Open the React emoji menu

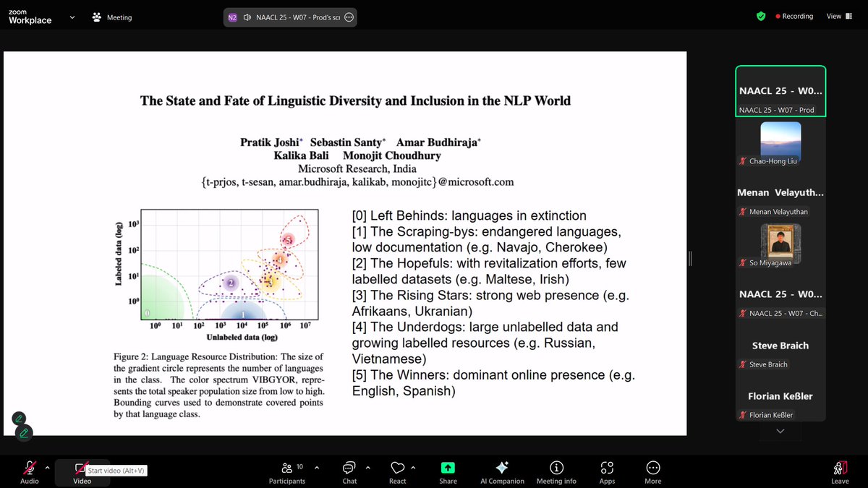397,471
